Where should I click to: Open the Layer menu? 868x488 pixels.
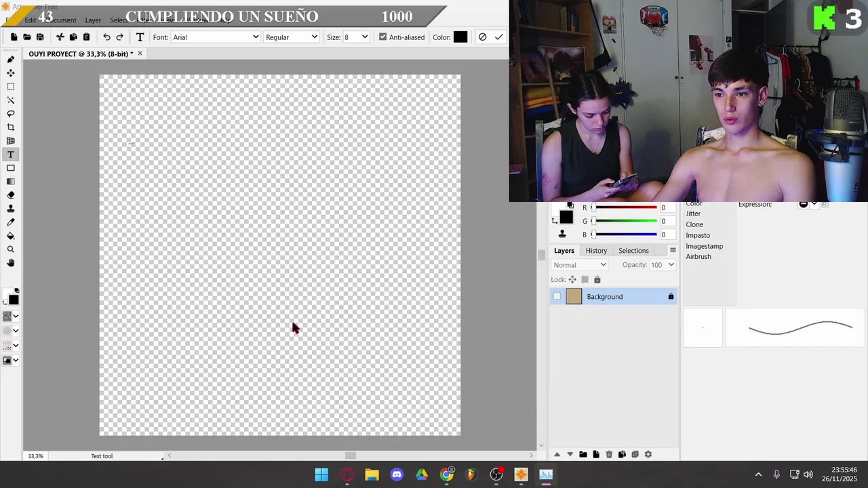coord(93,20)
